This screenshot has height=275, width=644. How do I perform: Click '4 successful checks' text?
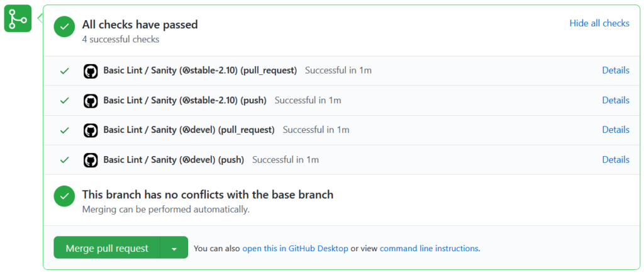tap(121, 40)
